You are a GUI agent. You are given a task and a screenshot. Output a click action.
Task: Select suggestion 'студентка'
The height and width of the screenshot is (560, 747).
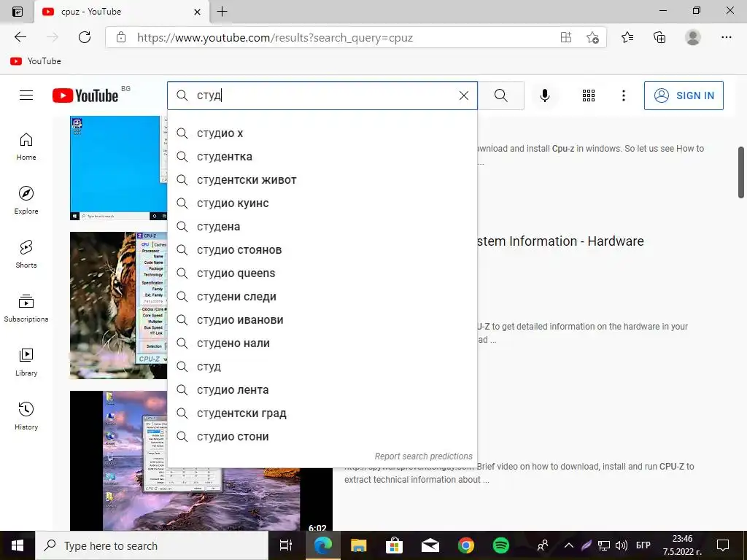click(322, 157)
